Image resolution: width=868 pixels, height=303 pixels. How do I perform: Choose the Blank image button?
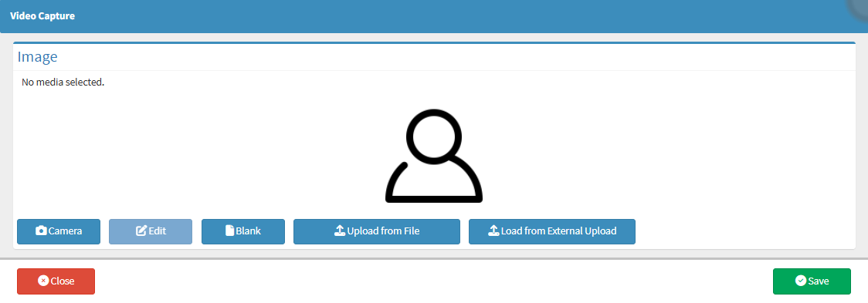coord(243,231)
